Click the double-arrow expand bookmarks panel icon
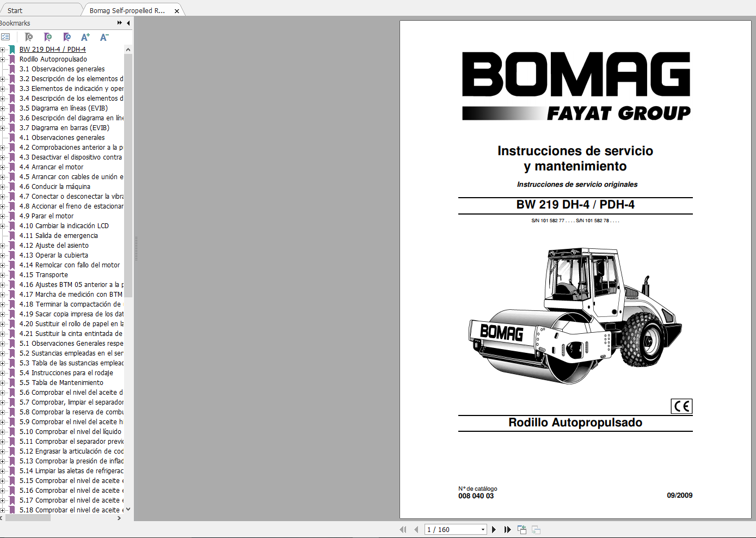The width and height of the screenshot is (756, 538). pos(120,23)
